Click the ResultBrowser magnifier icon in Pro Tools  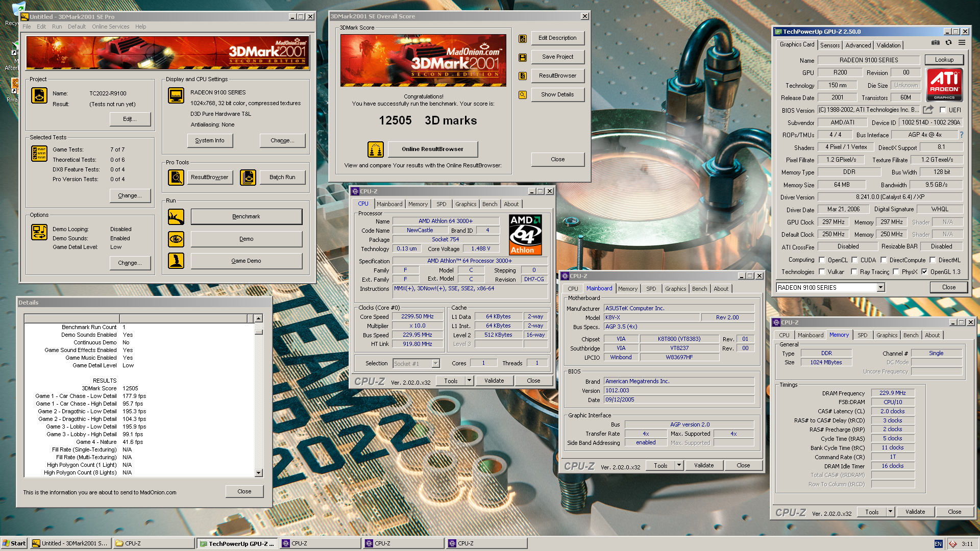click(x=176, y=178)
